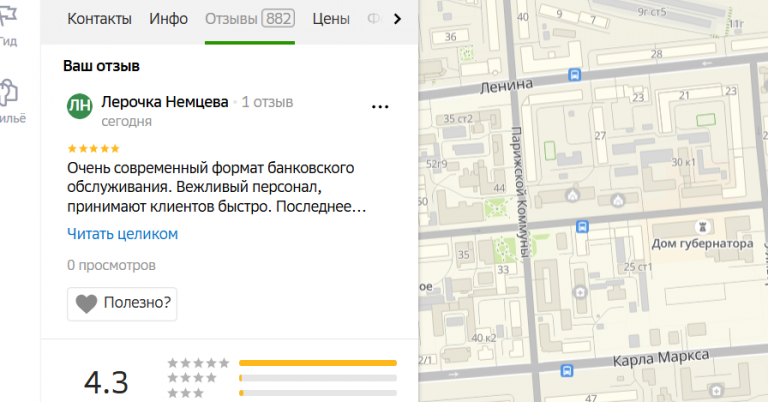
Task: Show more tabs with the right chevron
Action: [397, 19]
